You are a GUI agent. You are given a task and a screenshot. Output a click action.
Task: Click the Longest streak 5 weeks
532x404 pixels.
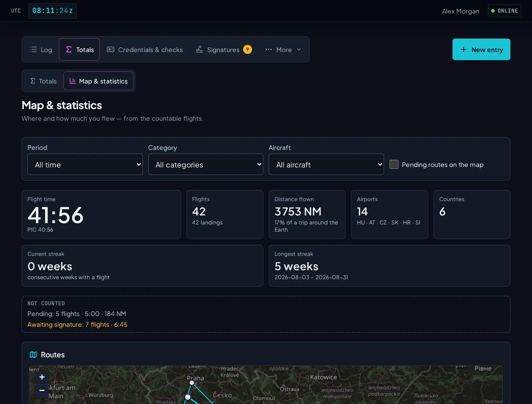[x=296, y=266]
